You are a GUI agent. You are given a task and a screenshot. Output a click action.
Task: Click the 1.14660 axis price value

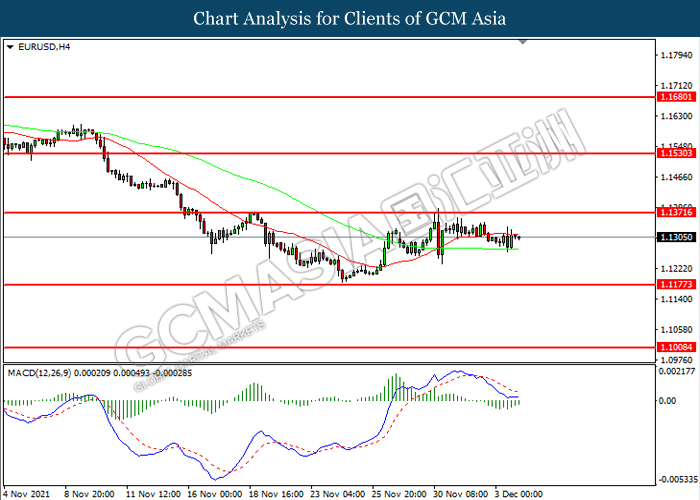coord(676,177)
